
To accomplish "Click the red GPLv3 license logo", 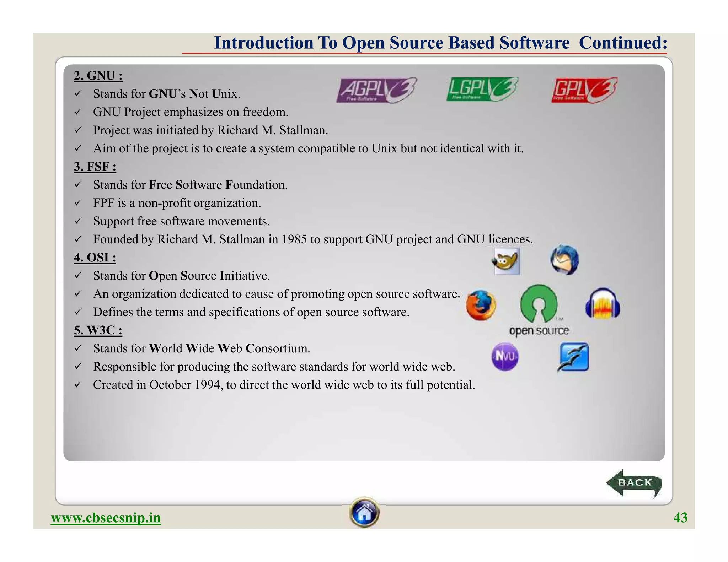I will (x=584, y=90).
